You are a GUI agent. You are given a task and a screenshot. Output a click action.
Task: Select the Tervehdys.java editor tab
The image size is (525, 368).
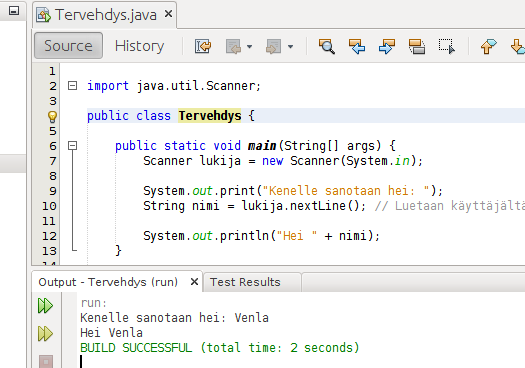point(106,15)
